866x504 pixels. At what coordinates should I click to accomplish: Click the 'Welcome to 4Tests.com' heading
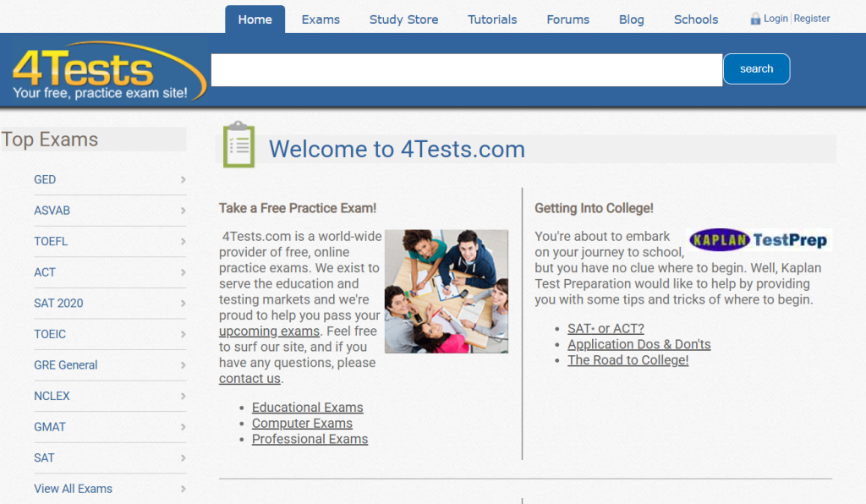click(397, 149)
